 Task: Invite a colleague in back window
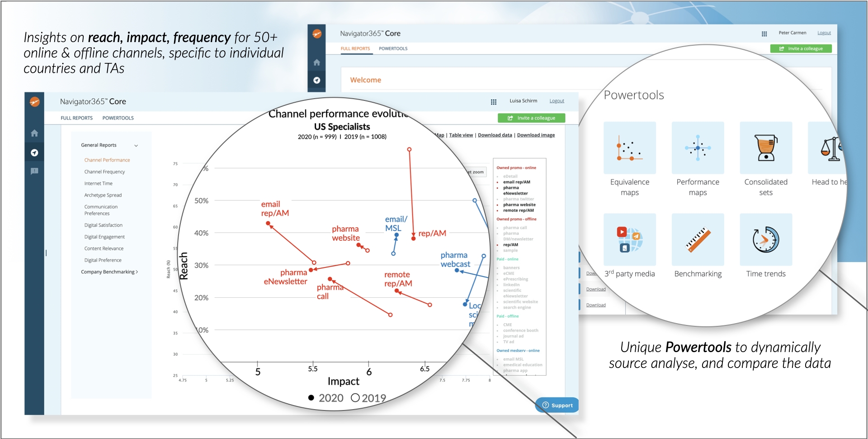pyautogui.click(x=801, y=48)
